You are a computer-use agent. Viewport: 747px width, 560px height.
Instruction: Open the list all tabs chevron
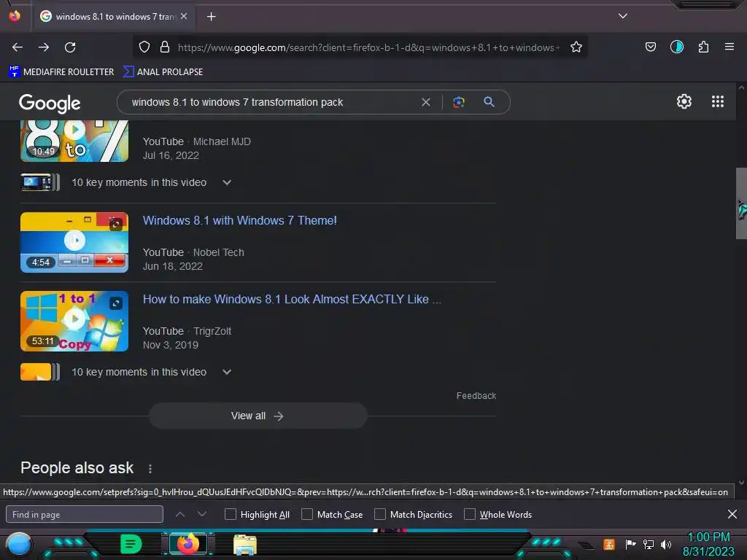click(623, 16)
